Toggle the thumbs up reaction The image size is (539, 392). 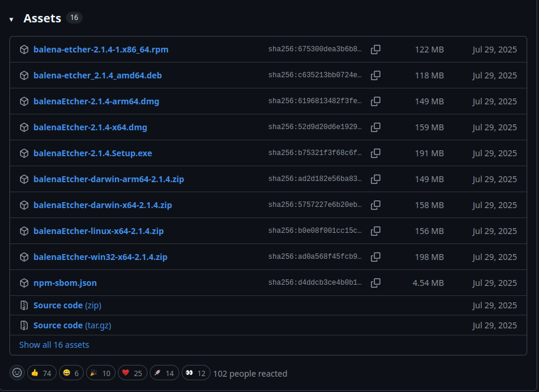pyautogui.click(x=41, y=373)
